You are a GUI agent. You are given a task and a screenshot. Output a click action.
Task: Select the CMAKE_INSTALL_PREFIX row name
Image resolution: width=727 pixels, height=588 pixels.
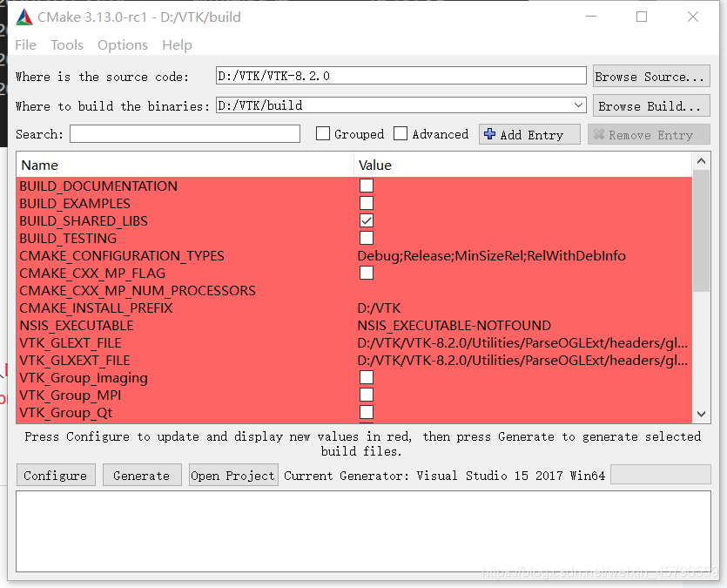(x=96, y=308)
